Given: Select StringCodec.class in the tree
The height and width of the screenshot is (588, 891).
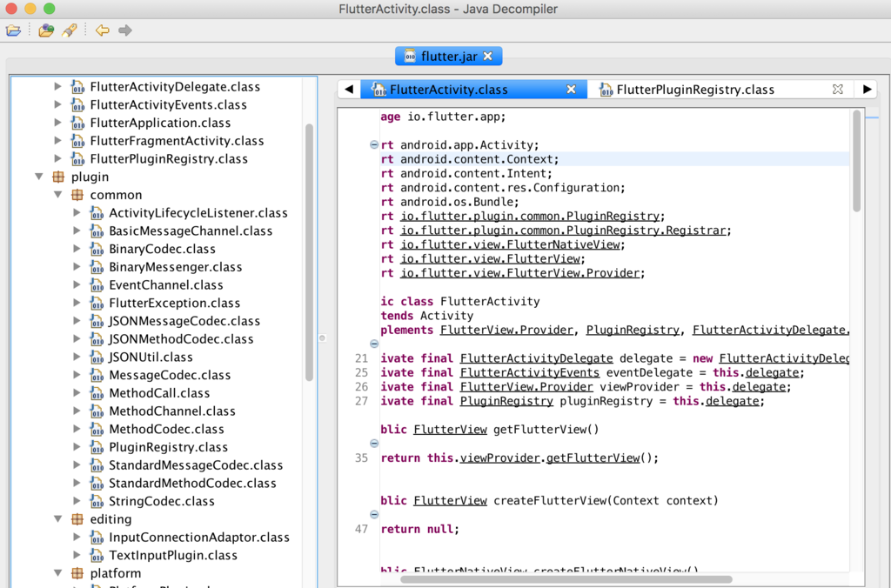Looking at the screenshot, I should [x=161, y=501].
